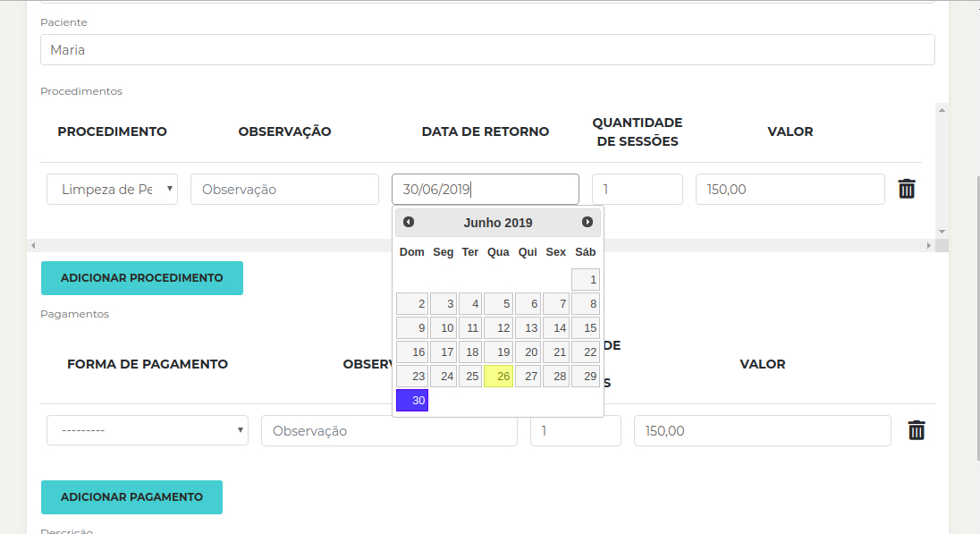Select day 5 in the datepicker
The image size is (980, 534).
point(499,304)
